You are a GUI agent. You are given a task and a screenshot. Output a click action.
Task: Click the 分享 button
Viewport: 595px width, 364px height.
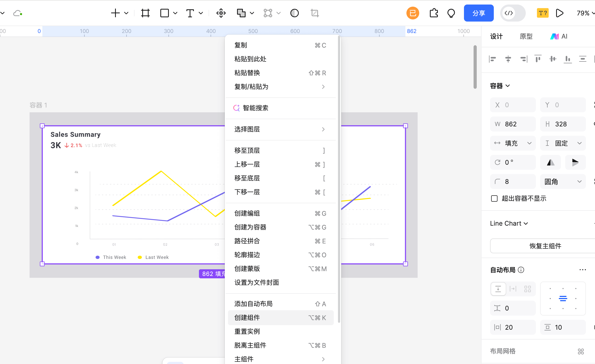pyautogui.click(x=479, y=13)
